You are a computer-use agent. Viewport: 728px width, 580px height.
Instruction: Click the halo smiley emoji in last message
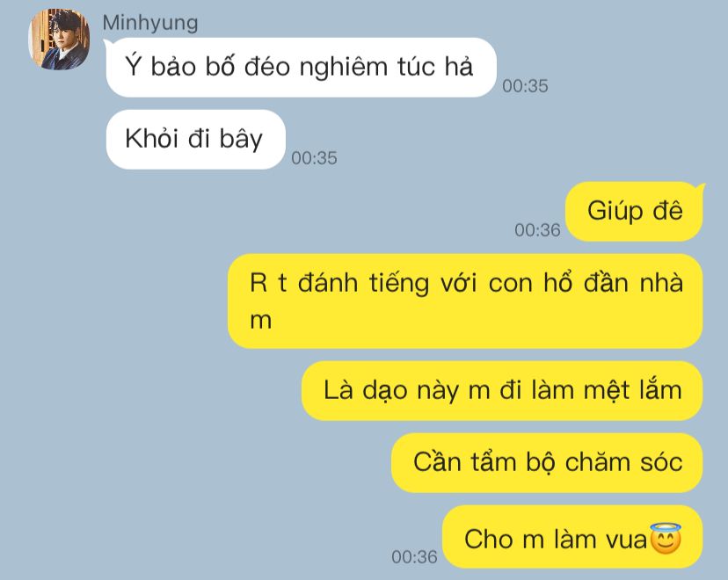666,539
